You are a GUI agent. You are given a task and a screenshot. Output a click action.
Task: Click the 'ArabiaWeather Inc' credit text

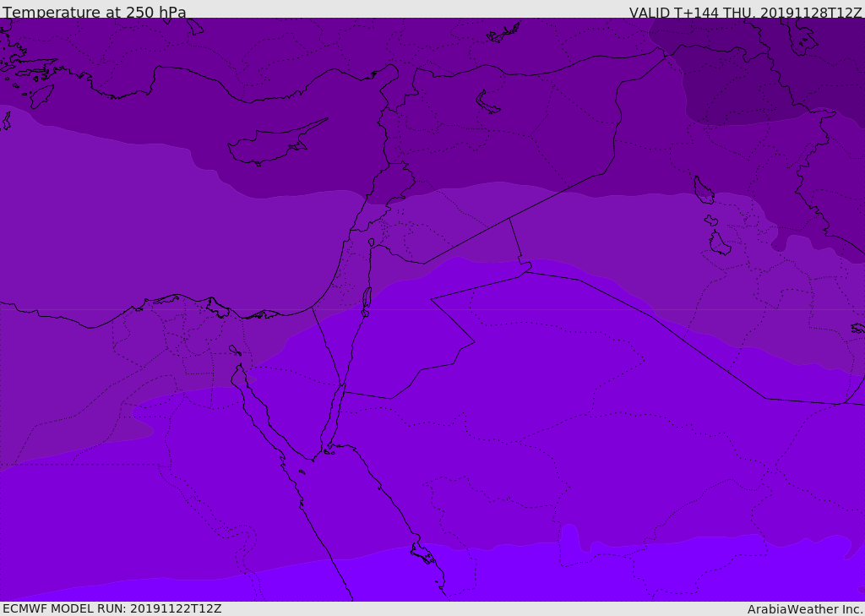pos(805,609)
